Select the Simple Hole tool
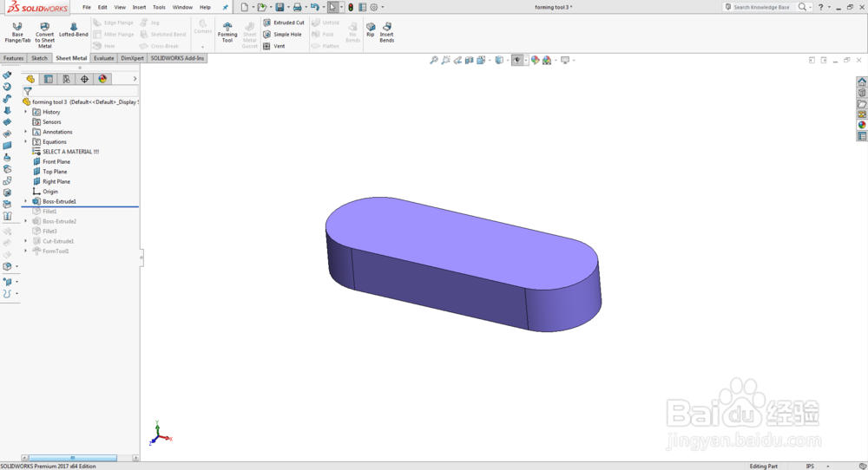Screen dimensions: 868x470 point(282,35)
